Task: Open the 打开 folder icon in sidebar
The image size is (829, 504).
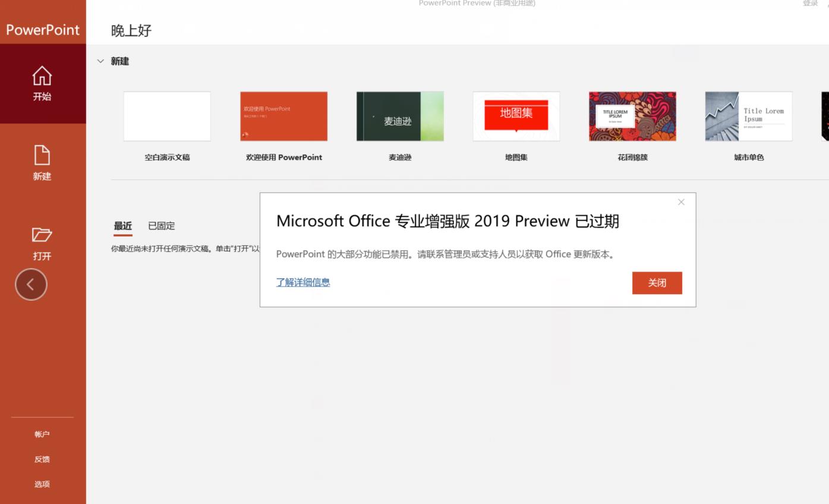Action: point(42,242)
